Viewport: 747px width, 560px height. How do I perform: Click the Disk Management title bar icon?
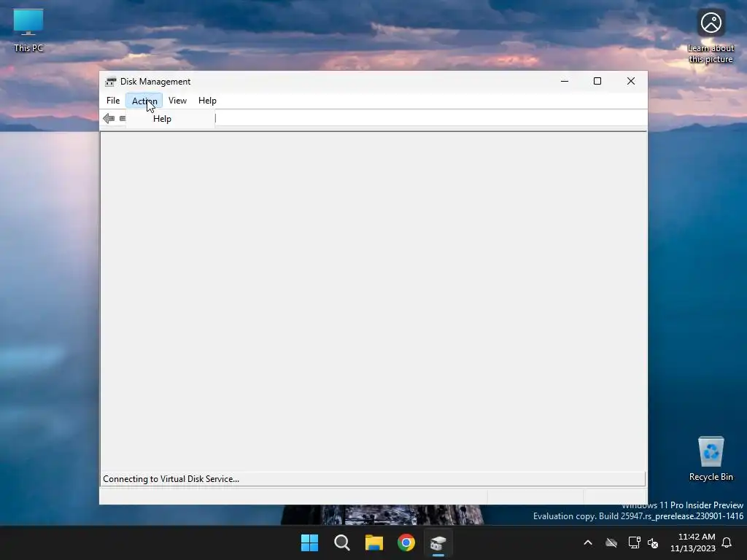tap(111, 82)
